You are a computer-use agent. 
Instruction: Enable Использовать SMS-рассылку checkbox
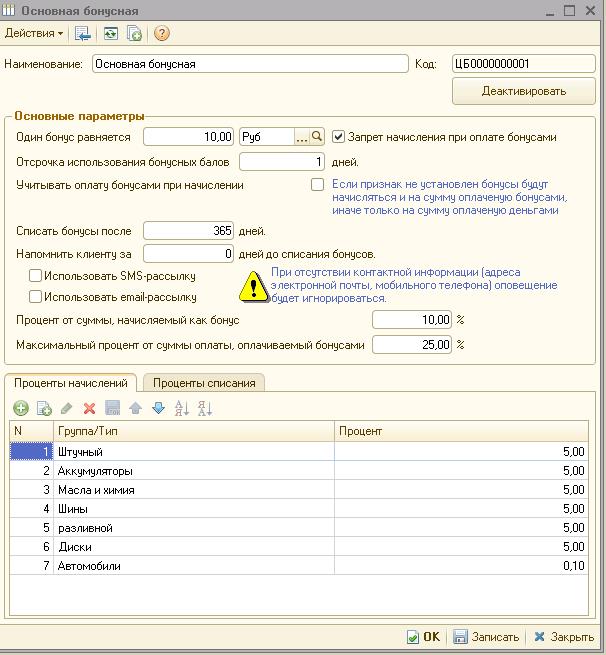click(x=35, y=276)
